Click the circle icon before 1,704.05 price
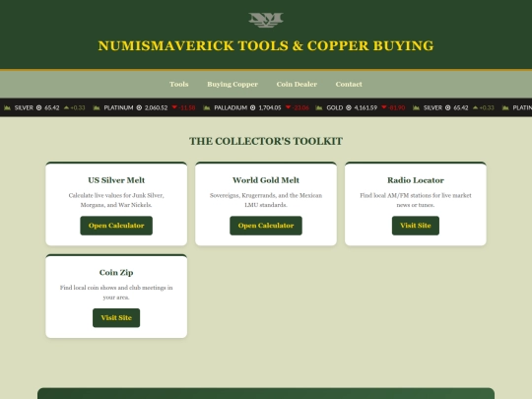Image resolution: width=532 pixels, height=399 pixels. [253, 107]
